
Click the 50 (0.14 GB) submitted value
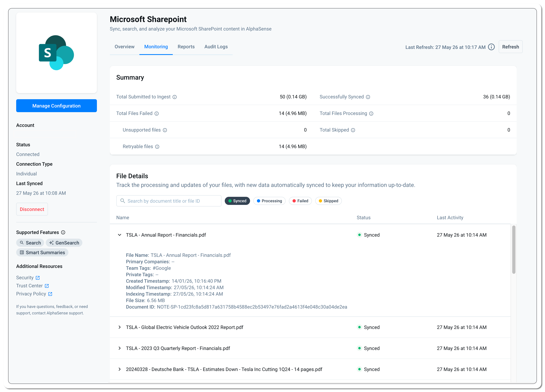[293, 97]
